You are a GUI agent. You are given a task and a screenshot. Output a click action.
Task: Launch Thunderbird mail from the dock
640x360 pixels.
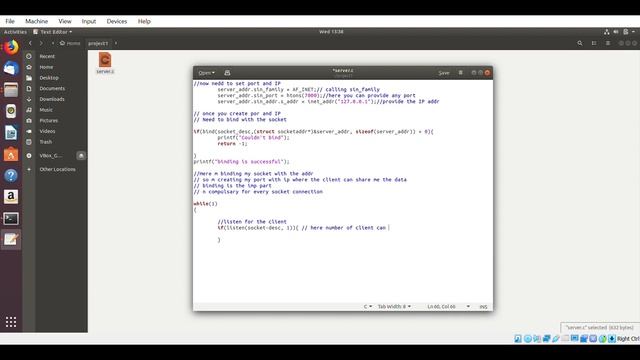click(x=11, y=68)
